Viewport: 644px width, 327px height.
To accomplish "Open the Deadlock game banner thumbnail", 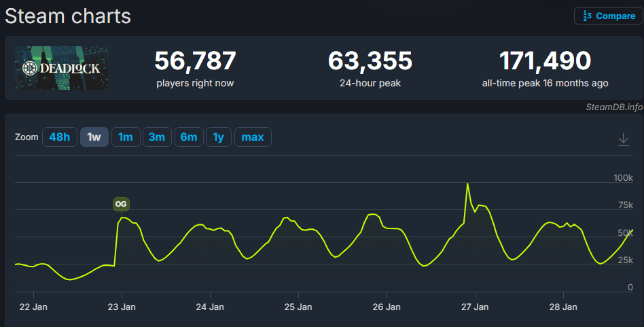I will (x=62, y=68).
